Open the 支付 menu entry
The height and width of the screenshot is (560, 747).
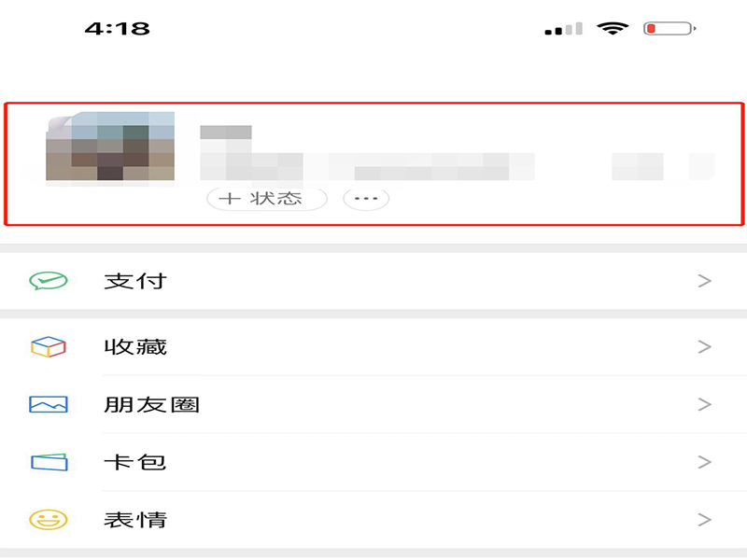pos(373,281)
